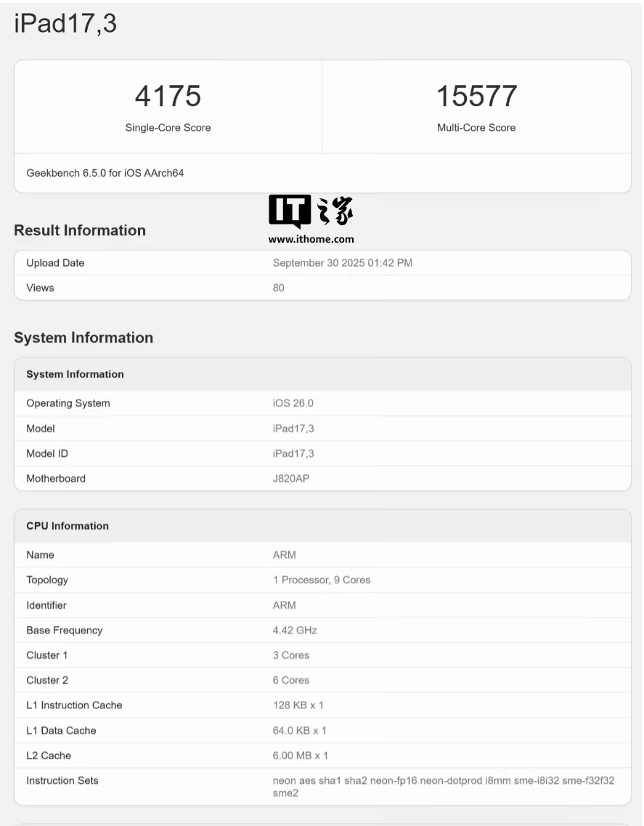
Task: Click the Geekbench 6.5.0 version text
Action: pos(105,174)
